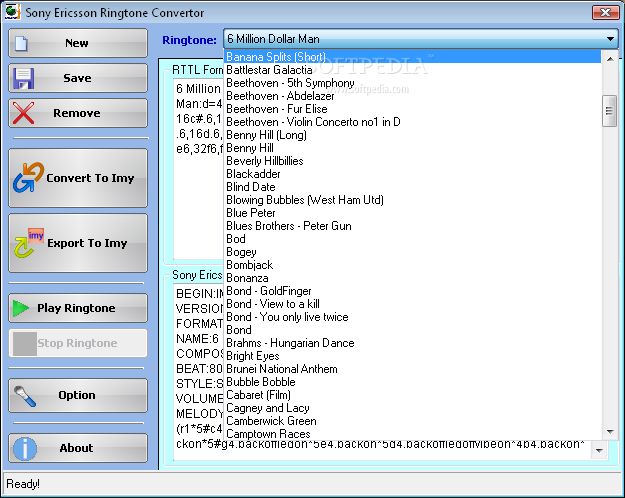Image resolution: width=625 pixels, height=498 pixels.
Task: Click the application icon in title bar
Action: pyautogui.click(x=12, y=12)
